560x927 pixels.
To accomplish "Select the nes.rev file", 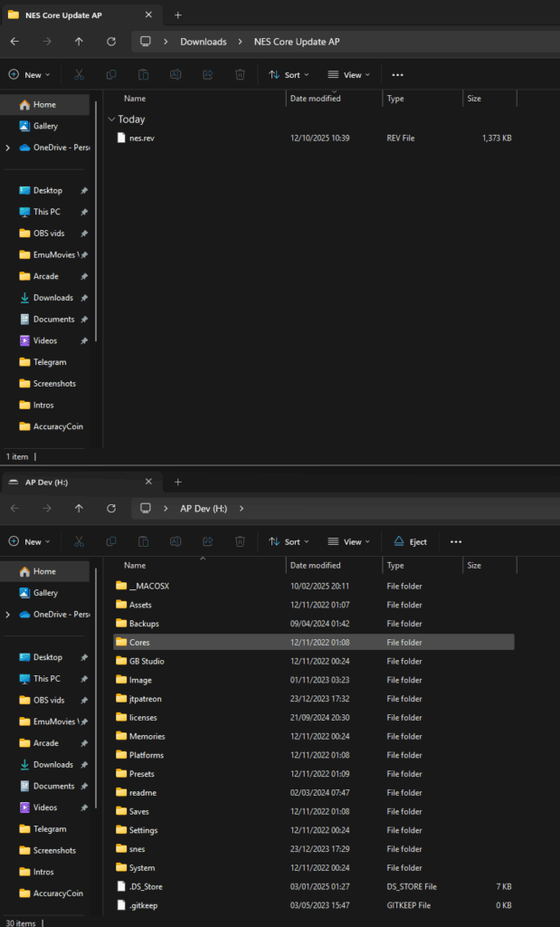I will tap(141, 139).
